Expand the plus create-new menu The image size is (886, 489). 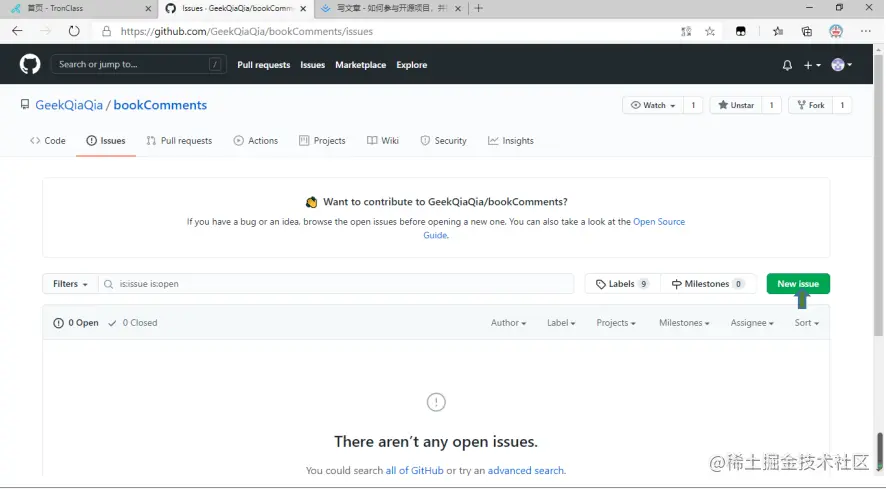click(x=812, y=65)
